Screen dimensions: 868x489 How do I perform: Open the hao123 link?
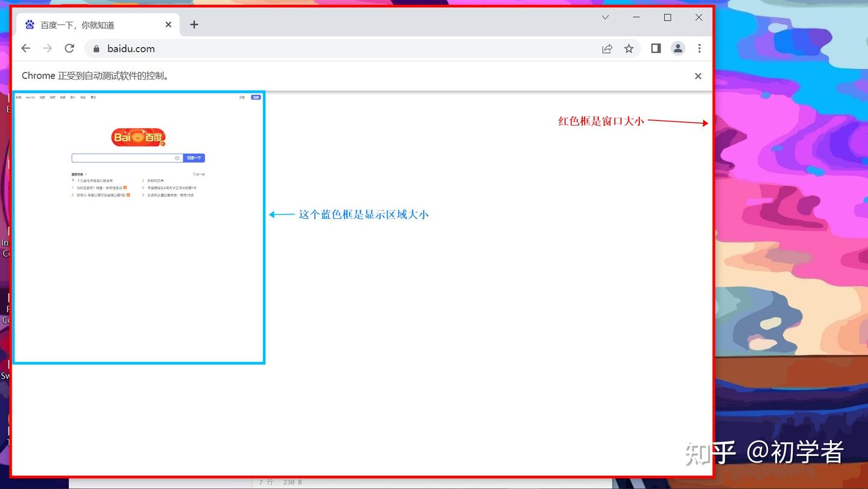pyautogui.click(x=31, y=97)
